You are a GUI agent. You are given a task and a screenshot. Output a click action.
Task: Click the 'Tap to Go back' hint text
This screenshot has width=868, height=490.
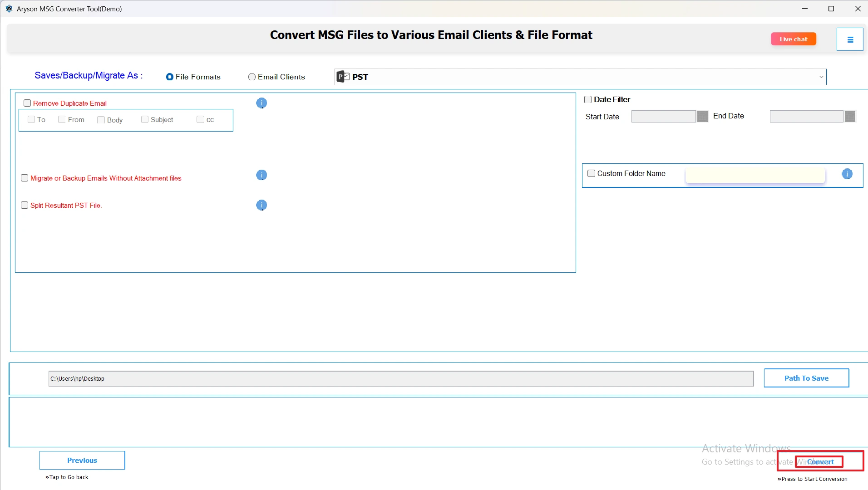[x=67, y=477]
